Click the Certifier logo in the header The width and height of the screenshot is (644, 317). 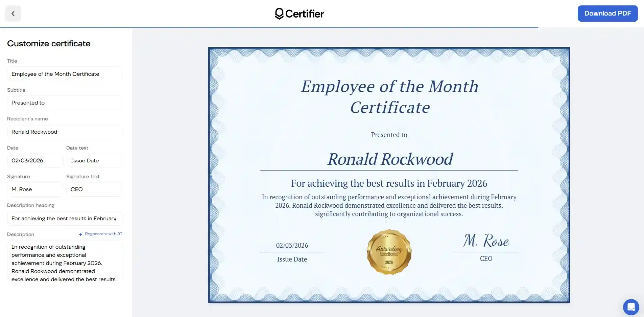[x=299, y=14]
